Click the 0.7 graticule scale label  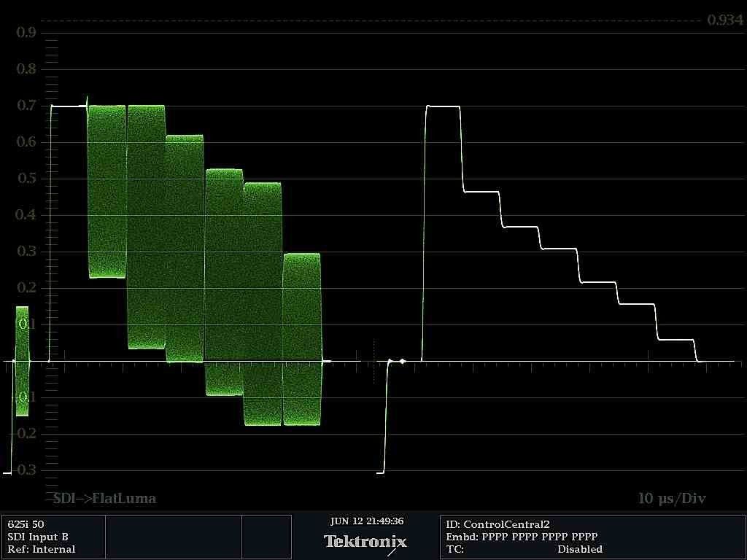tap(26, 106)
